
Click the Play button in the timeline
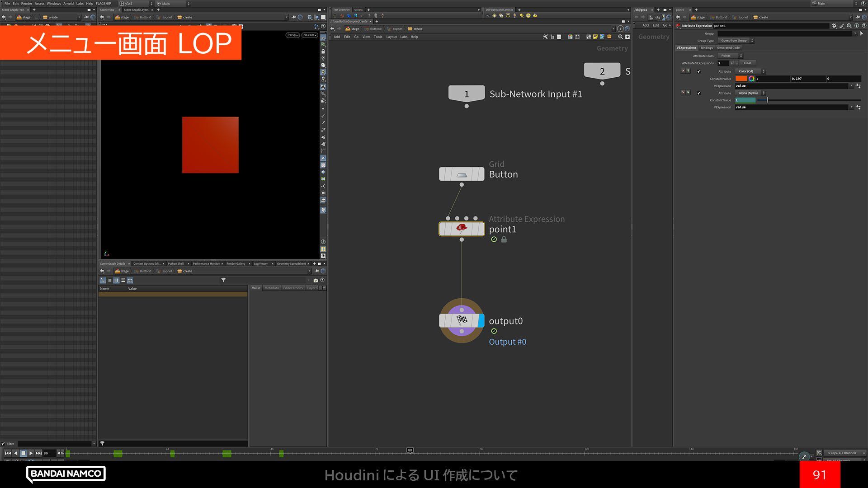coord(31,453)
